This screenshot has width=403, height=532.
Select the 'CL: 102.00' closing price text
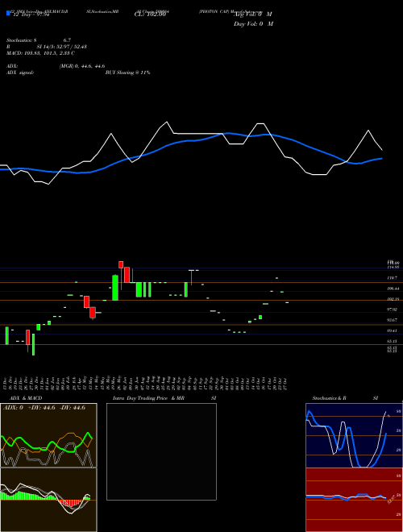tap(150, 15)
